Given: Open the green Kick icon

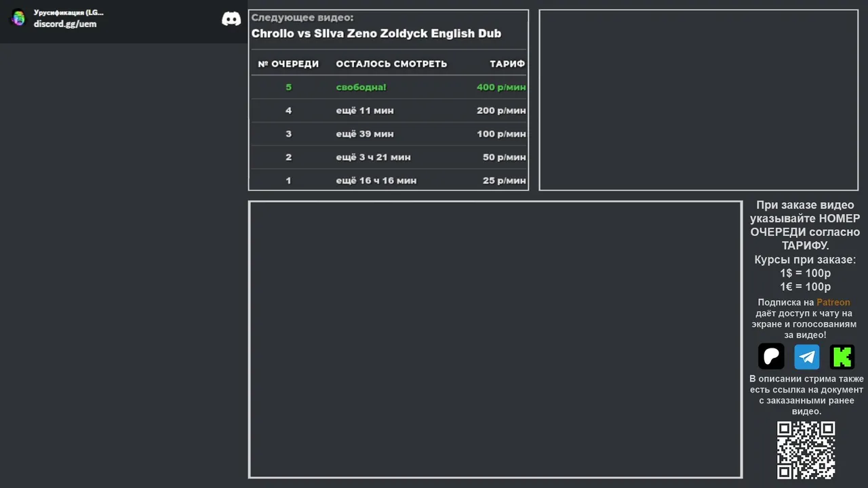Looking at the screenshot, I should coord(842,357).
